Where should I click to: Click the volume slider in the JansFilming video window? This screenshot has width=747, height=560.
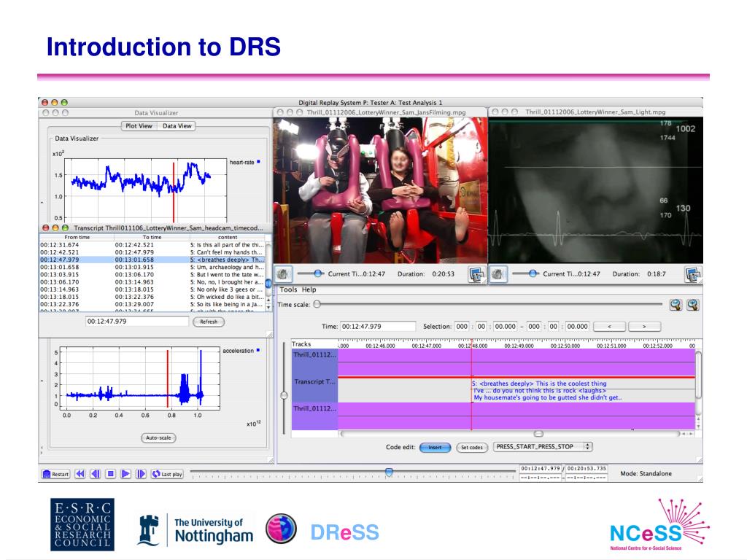[x=318, y=274]
